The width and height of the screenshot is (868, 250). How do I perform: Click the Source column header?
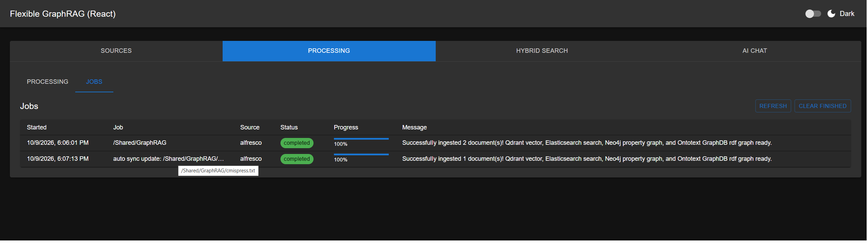[250, 127]
